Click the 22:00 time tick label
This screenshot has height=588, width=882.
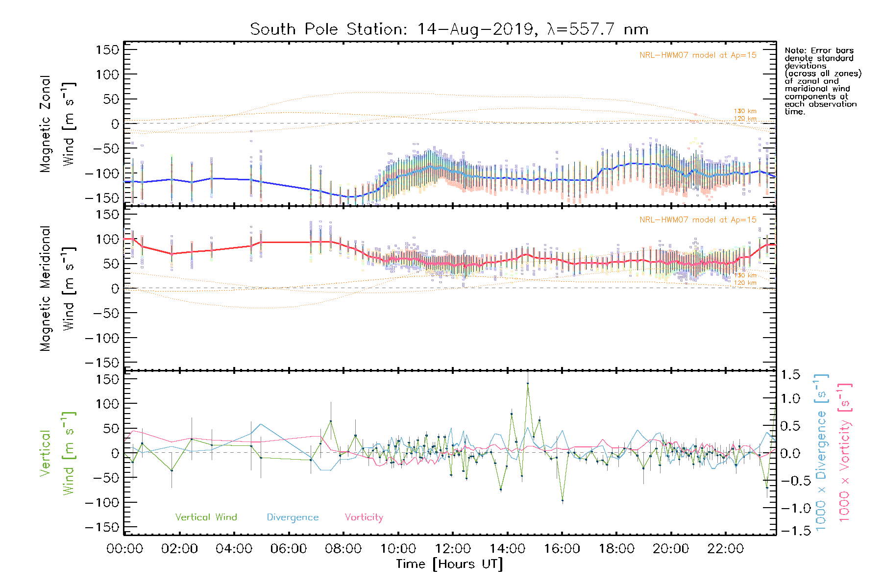[726, 549]
